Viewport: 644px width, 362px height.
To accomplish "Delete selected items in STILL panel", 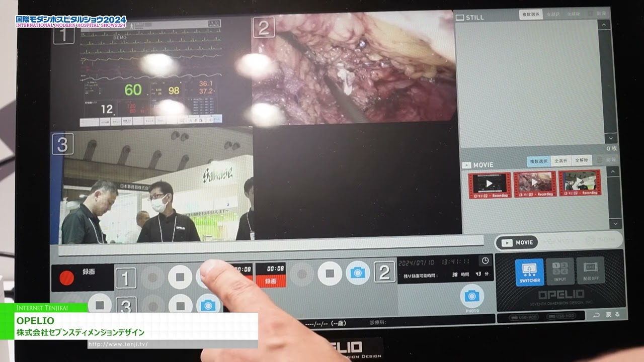I will pyautogui.click(x=598, y=15).
